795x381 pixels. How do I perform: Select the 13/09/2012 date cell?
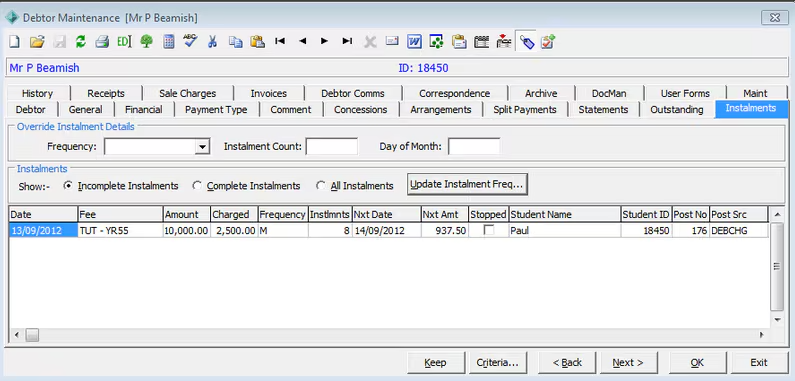click(44, 231)
